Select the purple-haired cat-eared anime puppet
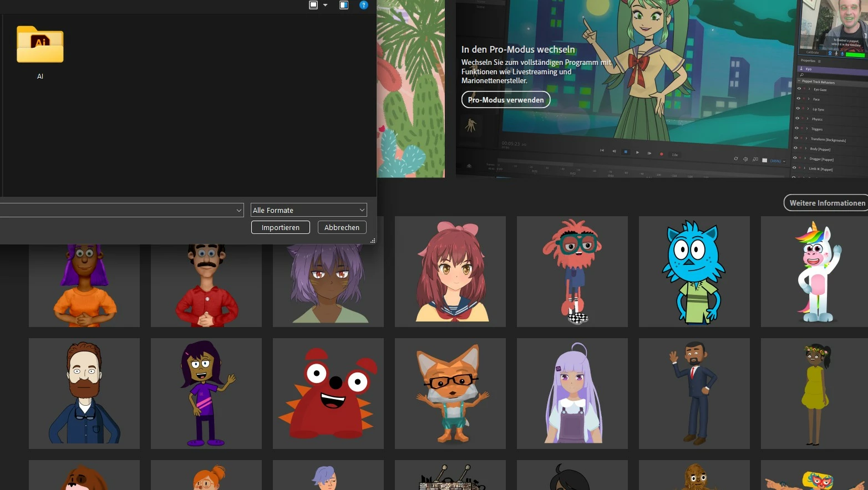 (x=328, y=285)
